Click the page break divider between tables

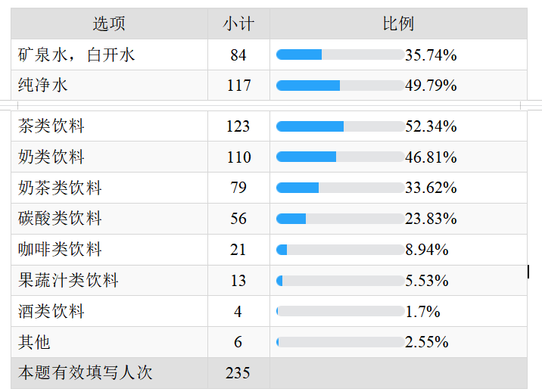coord(271,105)
